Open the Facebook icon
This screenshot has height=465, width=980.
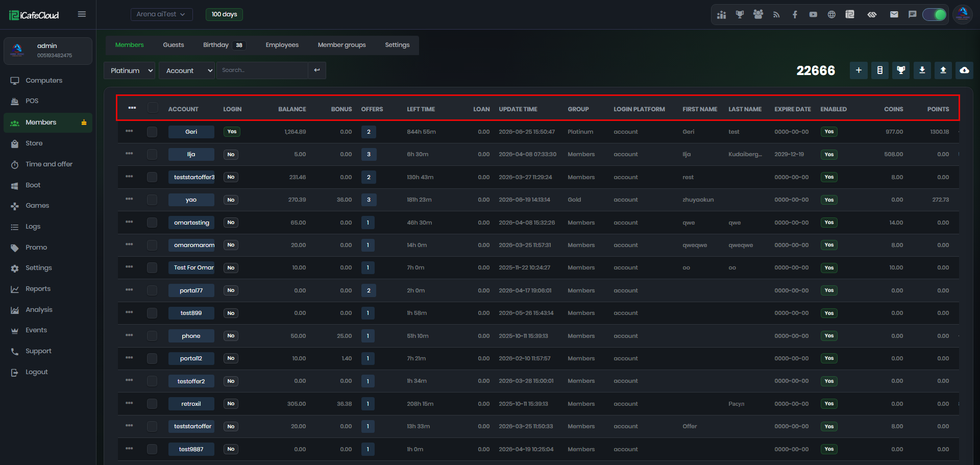pyautogui.click(x=795, y=15)
